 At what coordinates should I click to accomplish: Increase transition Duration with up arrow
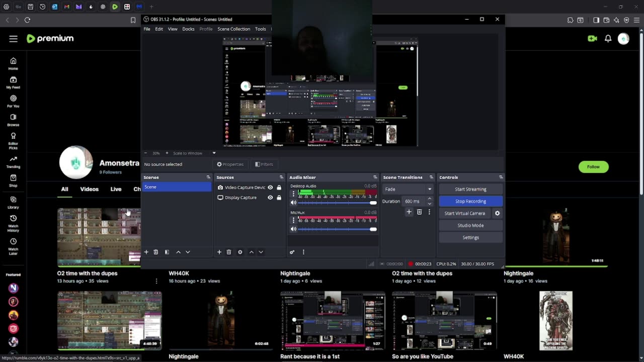click(429, 199)
